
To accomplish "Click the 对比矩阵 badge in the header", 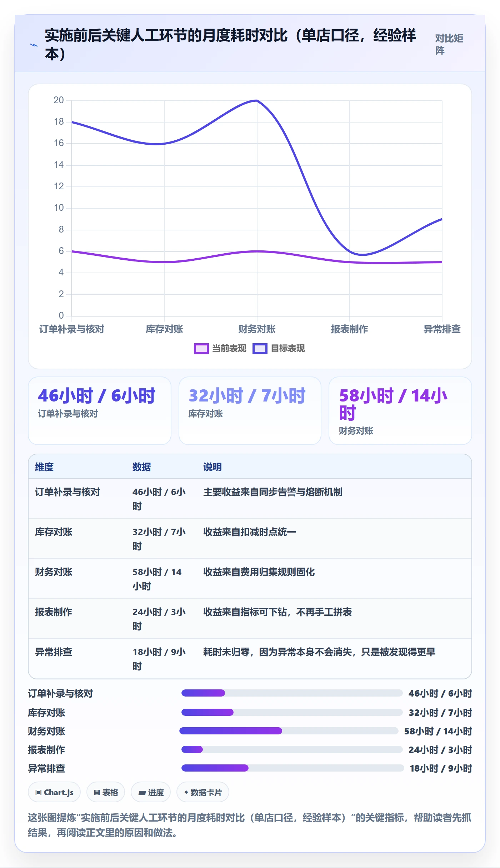I will [x=449, y=44].
